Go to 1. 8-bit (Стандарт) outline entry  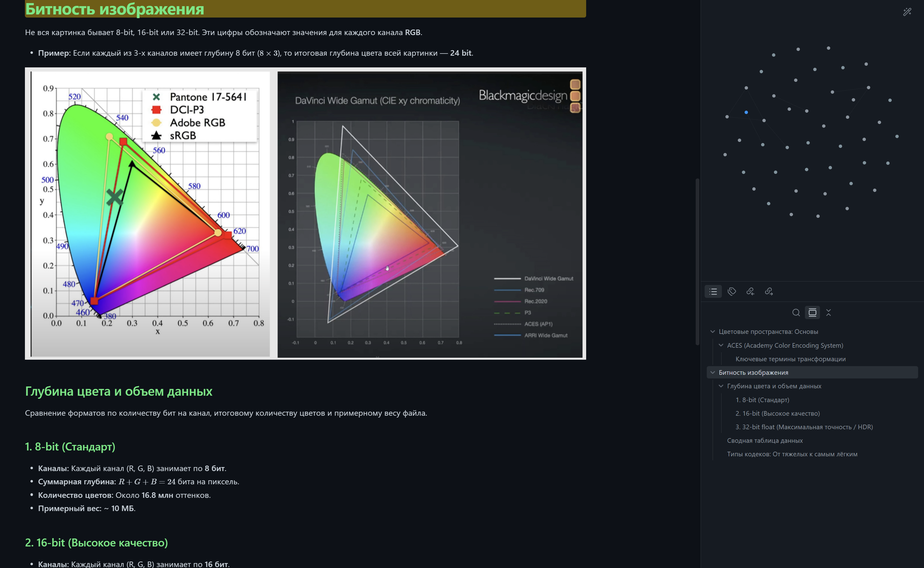pos(762,400)
